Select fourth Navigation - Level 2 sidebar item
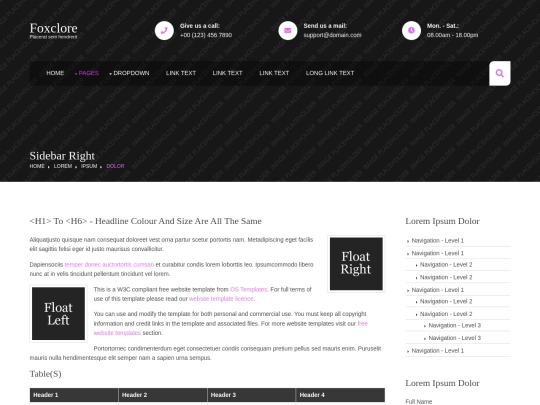540x405 pixels. tap(446, 314)
